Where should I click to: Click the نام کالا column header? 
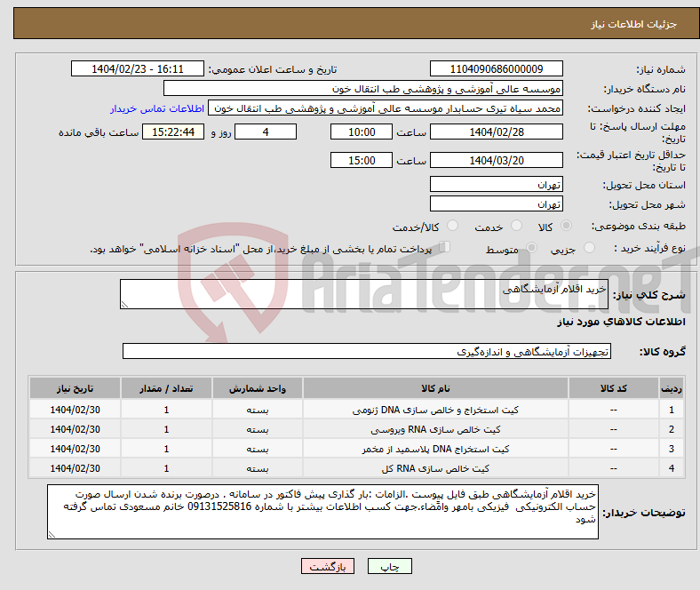435,388
